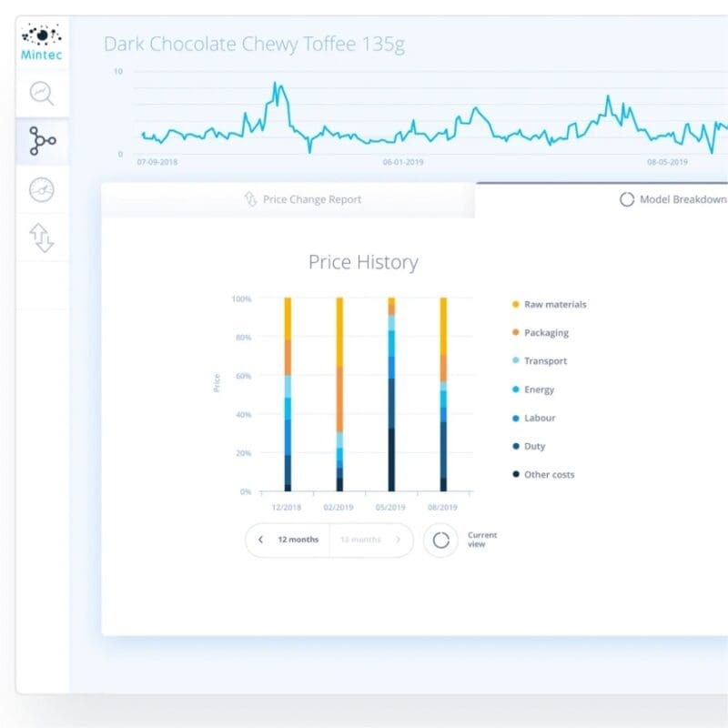Click the Current view refresh icon
The height and width of the screenshot is (728, 728).
pyautogui.click(x=441, y=539)
